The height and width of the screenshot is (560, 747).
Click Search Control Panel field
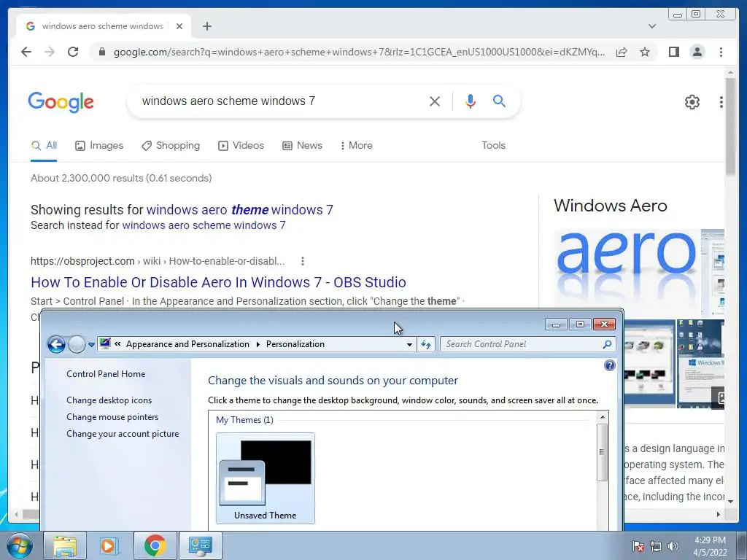(523, 344)
